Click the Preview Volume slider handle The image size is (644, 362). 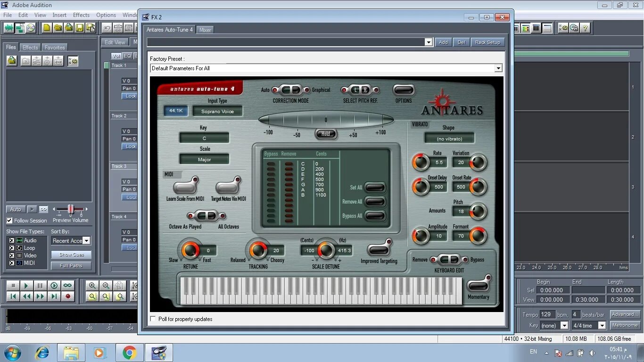(x=70, y=209)
